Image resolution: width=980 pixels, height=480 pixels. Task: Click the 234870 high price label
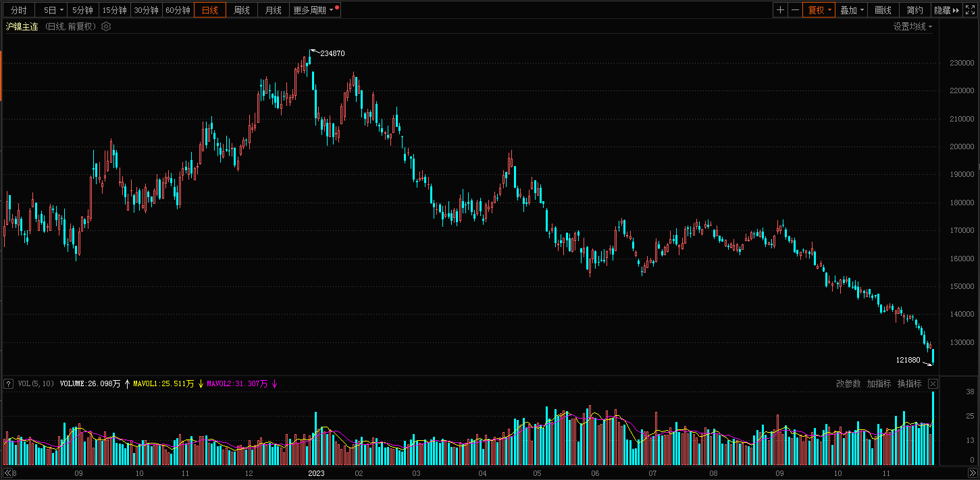click(x=332, y=53)
